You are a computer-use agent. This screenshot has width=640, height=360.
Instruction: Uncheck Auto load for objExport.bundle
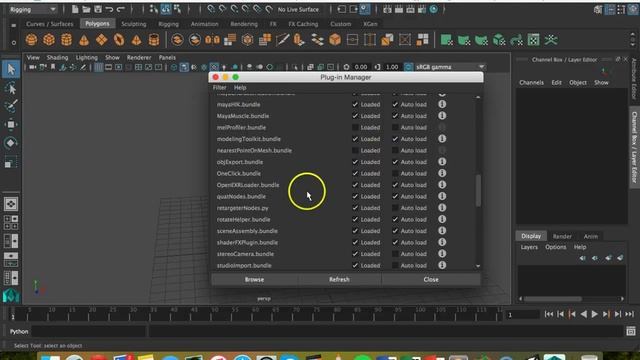395,162
